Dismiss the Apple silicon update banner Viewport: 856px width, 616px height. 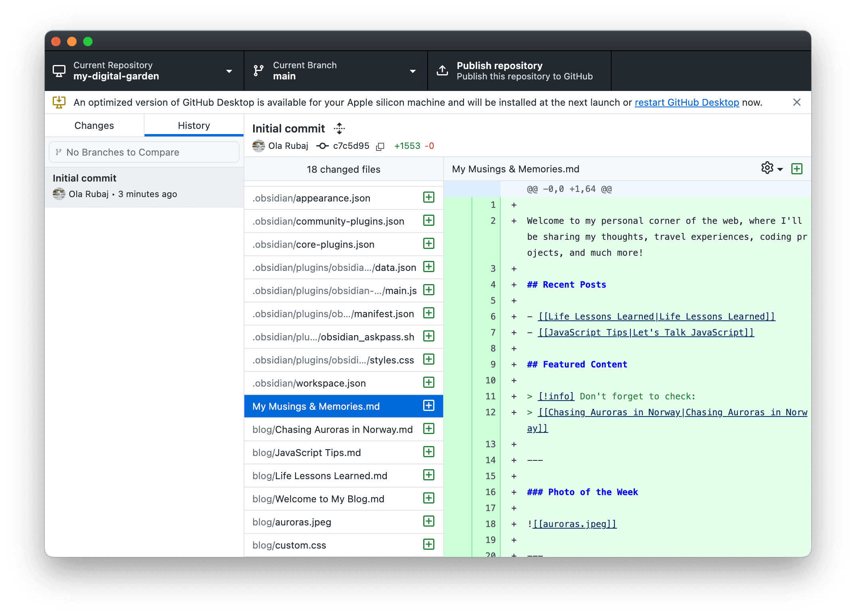click(797, 103)
